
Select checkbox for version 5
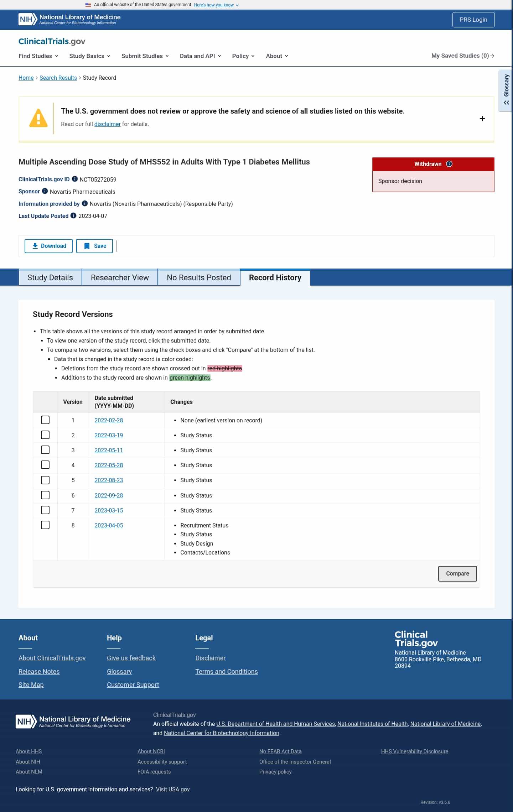pos(45,480)
